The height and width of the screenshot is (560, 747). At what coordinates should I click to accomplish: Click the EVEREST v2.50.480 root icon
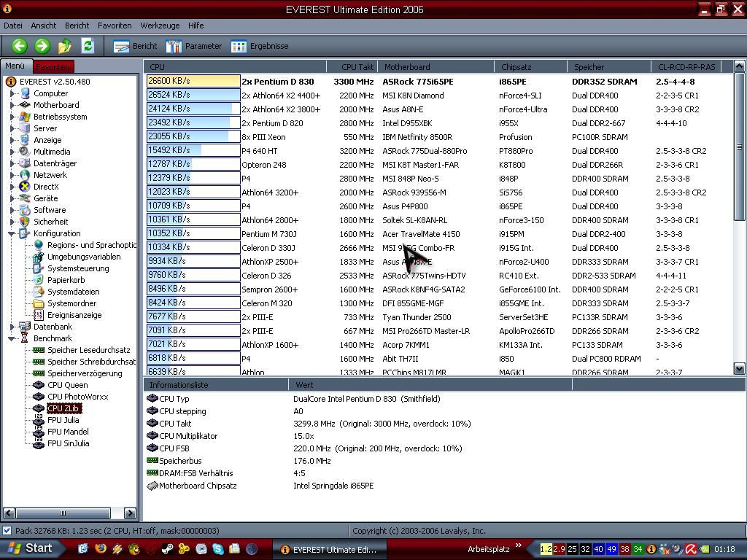10,82
